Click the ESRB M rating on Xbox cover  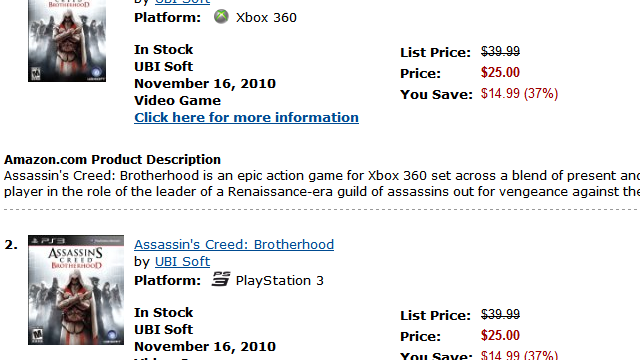(36, 74)
